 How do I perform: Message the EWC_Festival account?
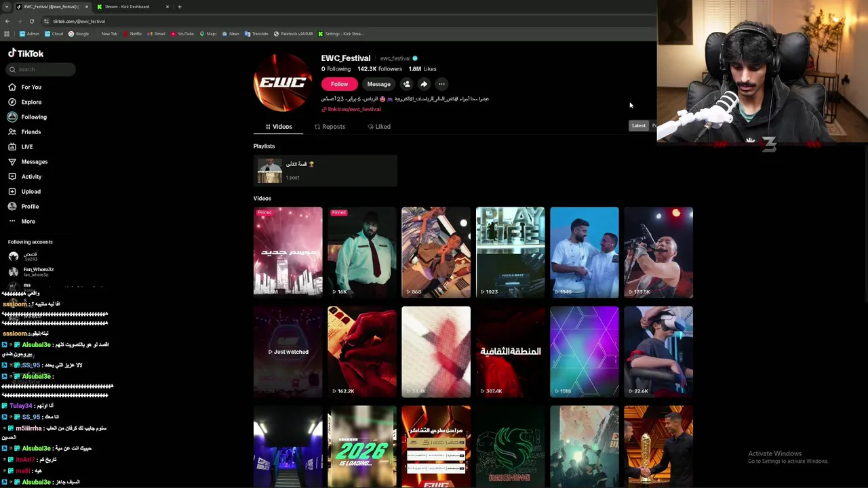click(378, 84)
